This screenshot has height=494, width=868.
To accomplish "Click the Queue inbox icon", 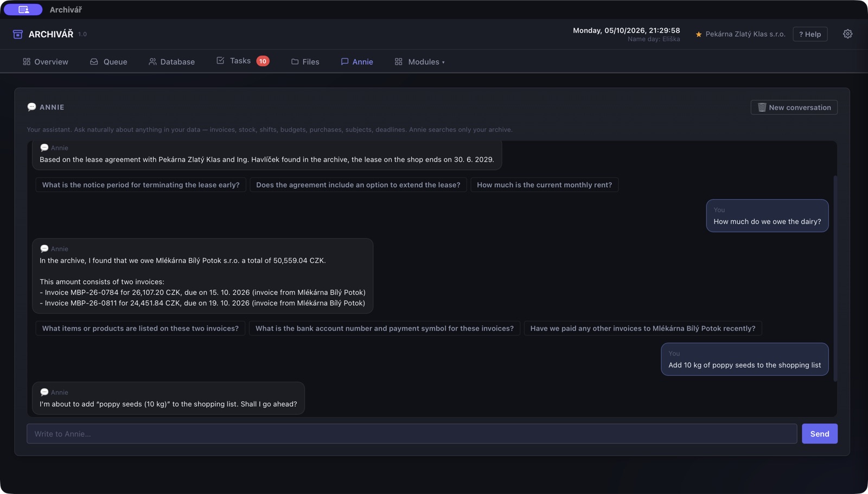I will [x=94, y=61].
